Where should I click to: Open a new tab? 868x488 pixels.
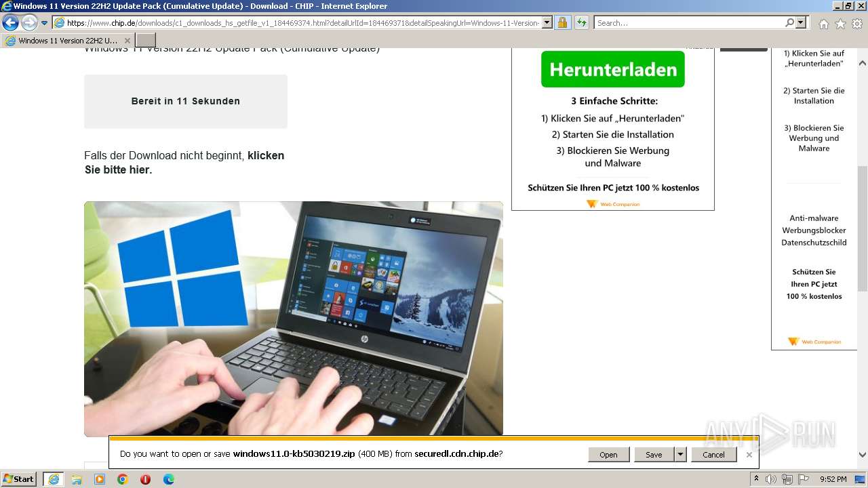tap(146, 41)
